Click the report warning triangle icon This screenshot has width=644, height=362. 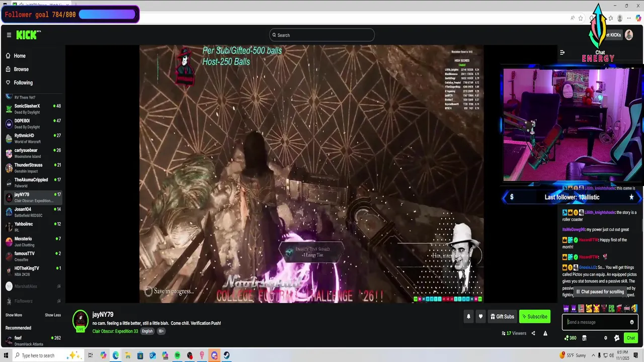545,333
